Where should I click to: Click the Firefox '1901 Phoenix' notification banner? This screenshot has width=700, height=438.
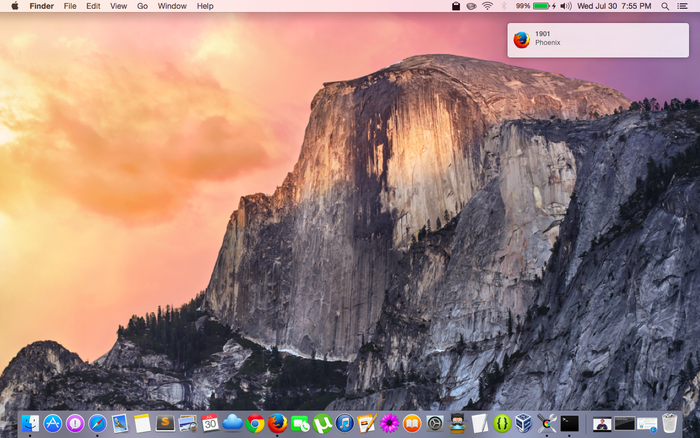tap(598, 40)
